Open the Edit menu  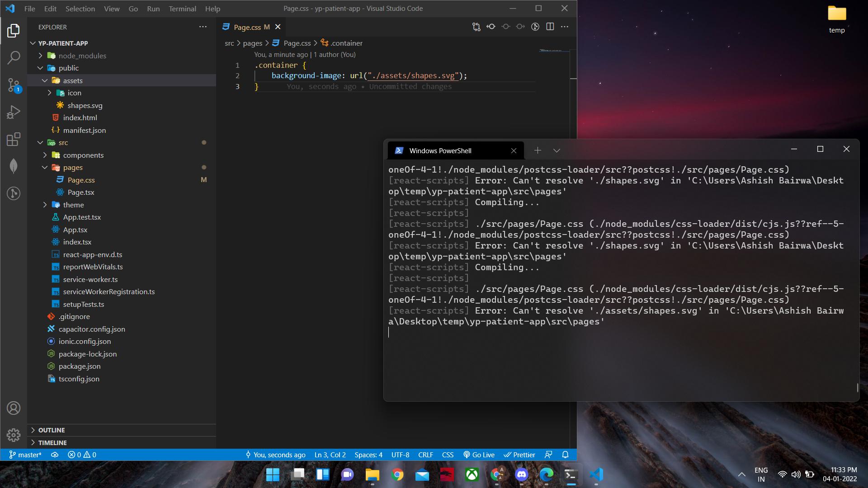coord(50,9)
